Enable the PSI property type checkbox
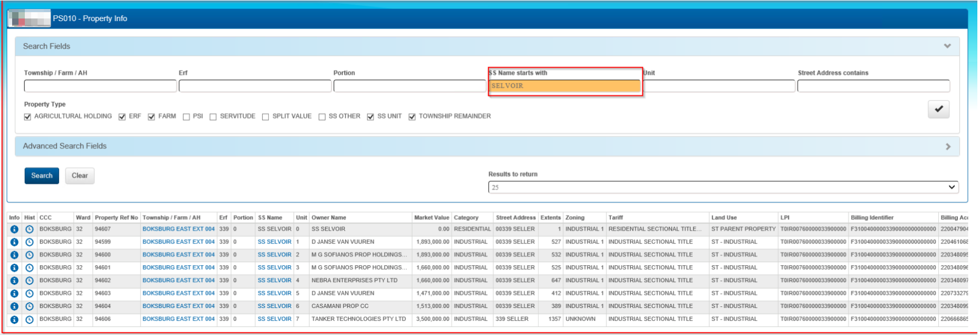The height and width of the screenshot is (336, 980). point(186,117)
